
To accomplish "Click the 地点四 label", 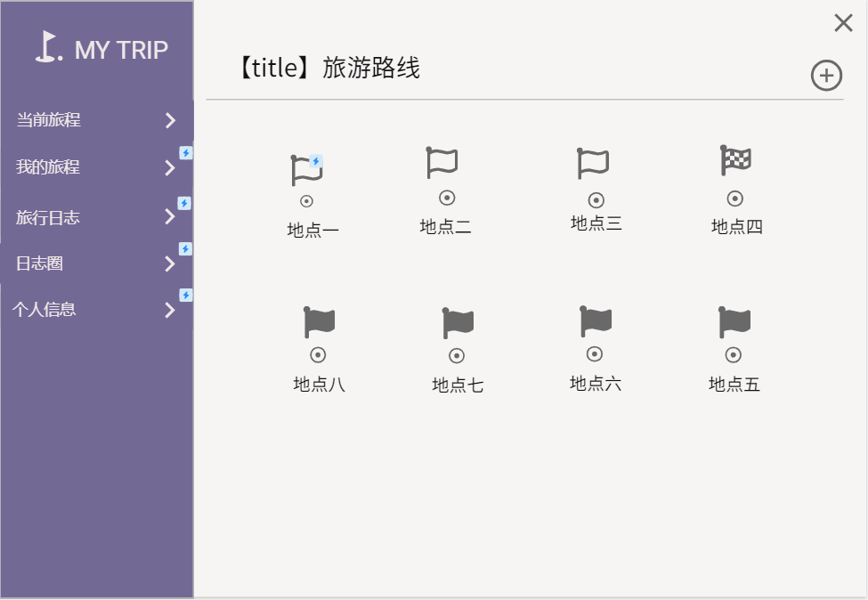I will coord(737,226).
